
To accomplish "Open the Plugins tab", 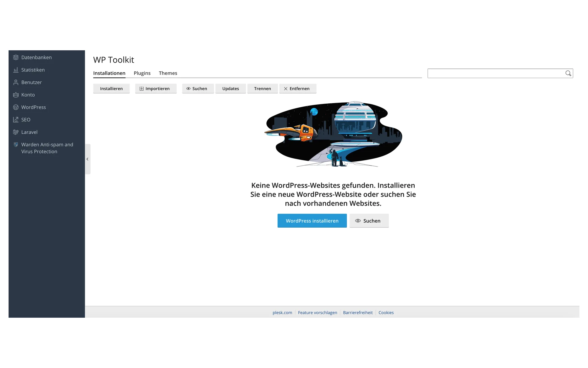I will (142, 73).
